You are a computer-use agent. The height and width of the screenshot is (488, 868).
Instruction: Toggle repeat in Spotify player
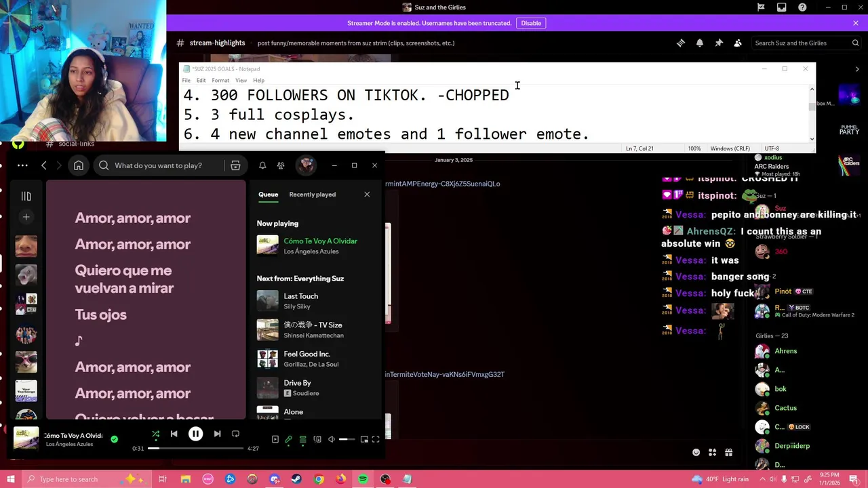click(235, 434)
